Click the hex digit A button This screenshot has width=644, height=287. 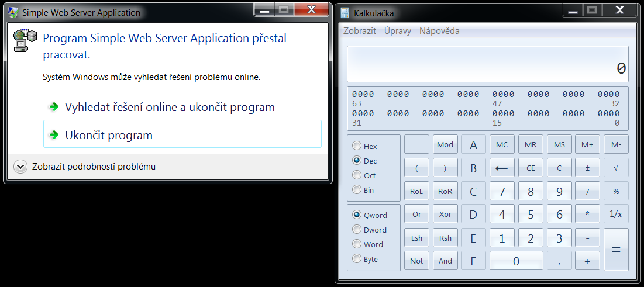(x=474, y=144)
